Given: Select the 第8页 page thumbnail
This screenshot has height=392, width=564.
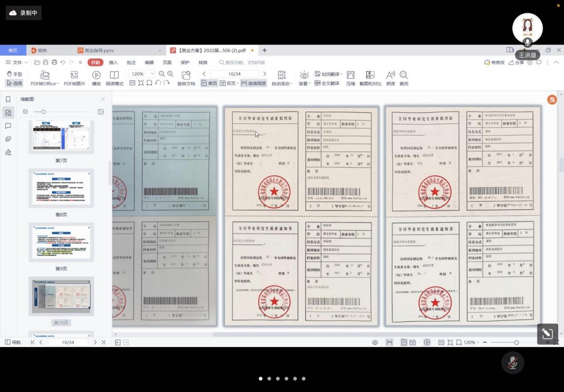Looking at the screenshot, I should click(61, 188).
